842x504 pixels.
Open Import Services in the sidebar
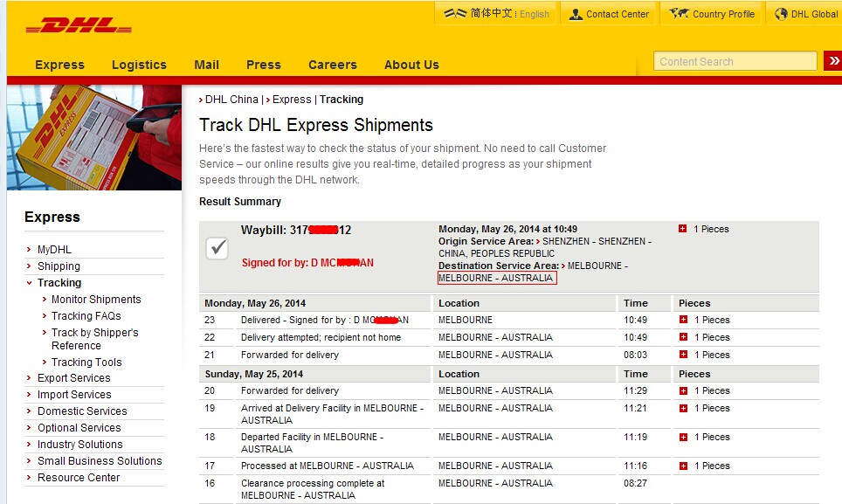(74, 395)
